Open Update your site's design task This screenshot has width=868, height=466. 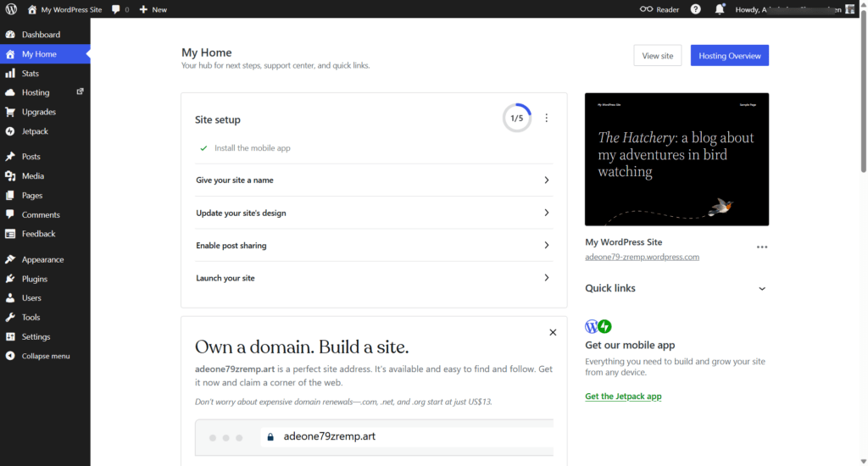374,213
